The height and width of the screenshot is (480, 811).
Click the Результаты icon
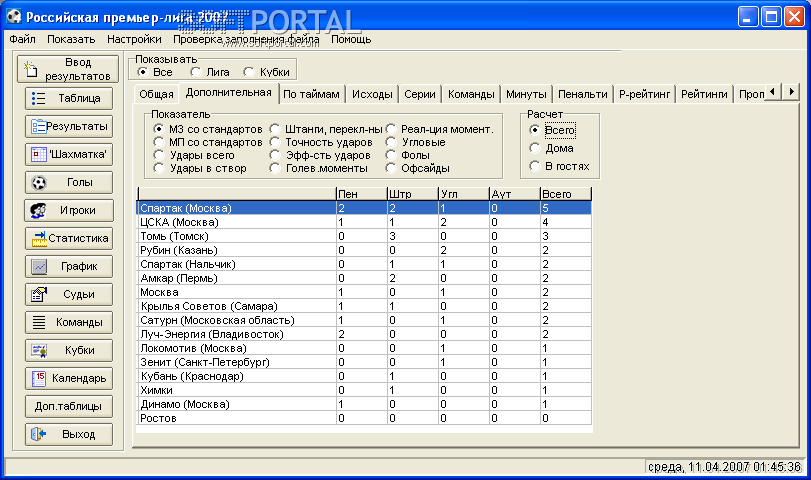pyautogui.click(x=39, y=126)
